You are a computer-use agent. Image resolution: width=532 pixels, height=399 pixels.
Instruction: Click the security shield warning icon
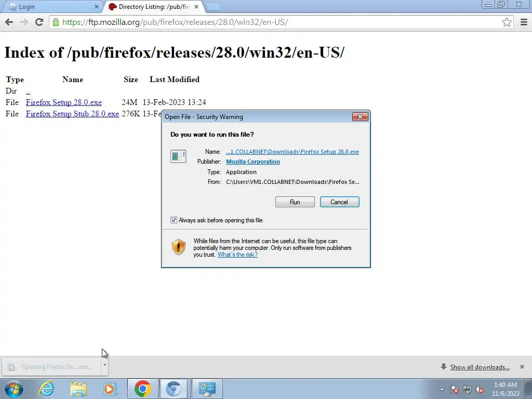[179, 247]
